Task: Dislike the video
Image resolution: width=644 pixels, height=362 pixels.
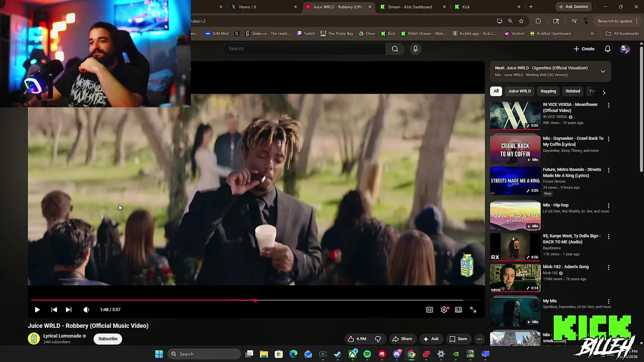Action: [378, 339]
